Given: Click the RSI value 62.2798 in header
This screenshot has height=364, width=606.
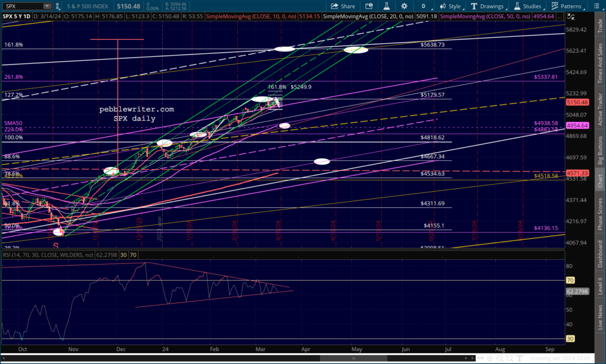Looking at the screenshot, I should pyautogui.click(x=107, y=255).
